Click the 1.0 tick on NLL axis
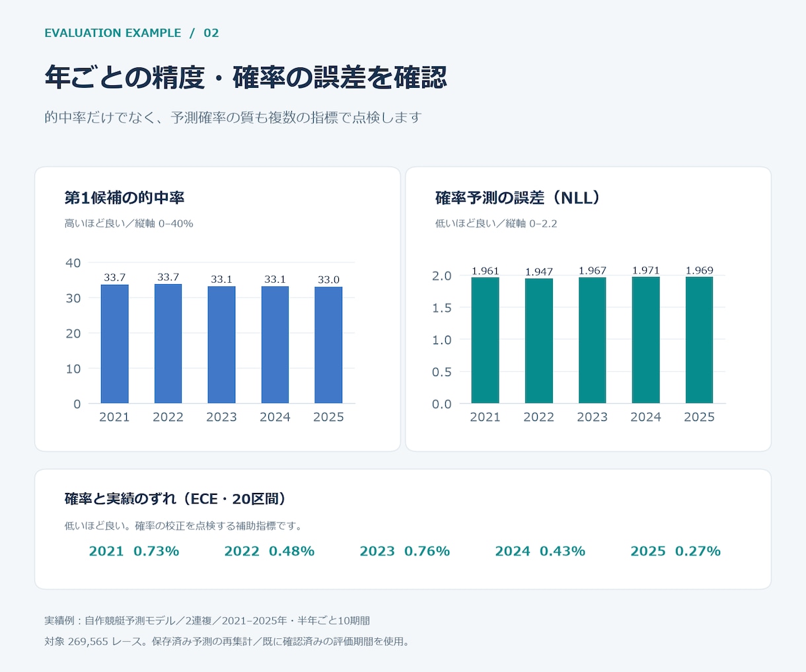Viewport: 806px width, 672px height. coord(442,340)
